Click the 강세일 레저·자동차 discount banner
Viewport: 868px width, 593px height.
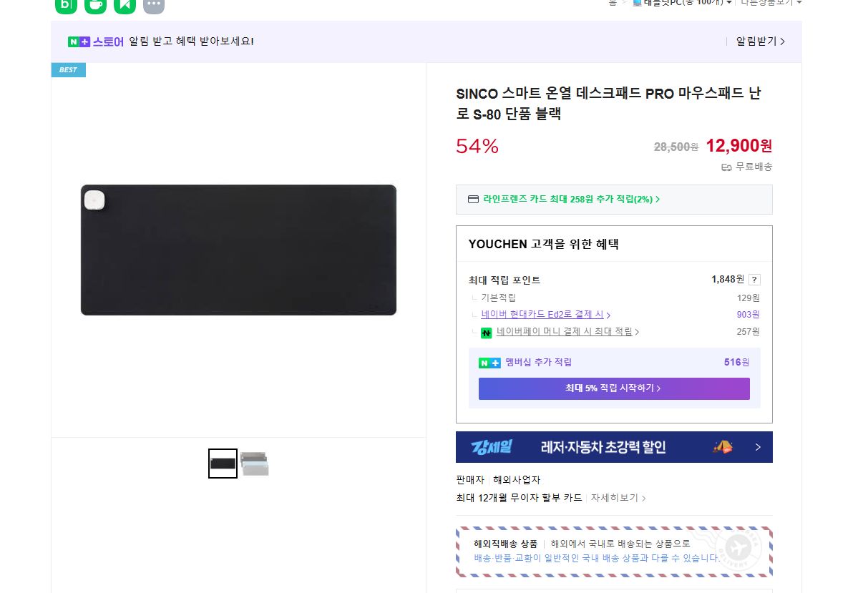coord(614,447)
